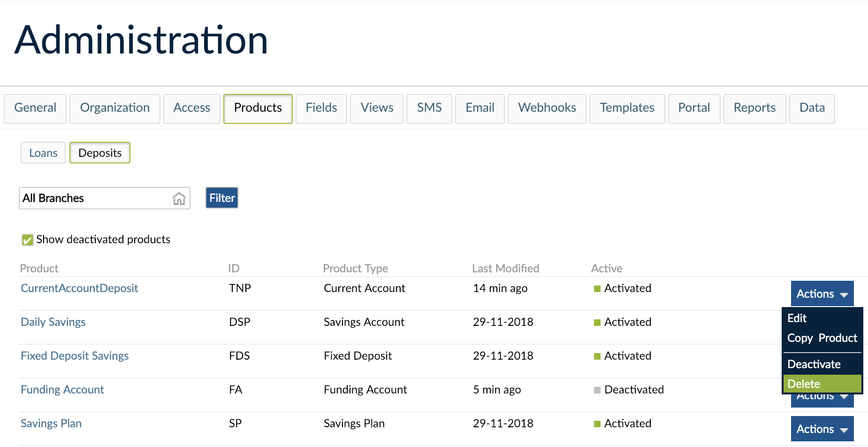Open the Actions dropdown for Savings Plan
The width and height of the screenshot is (868, 447).
[822, 428]
